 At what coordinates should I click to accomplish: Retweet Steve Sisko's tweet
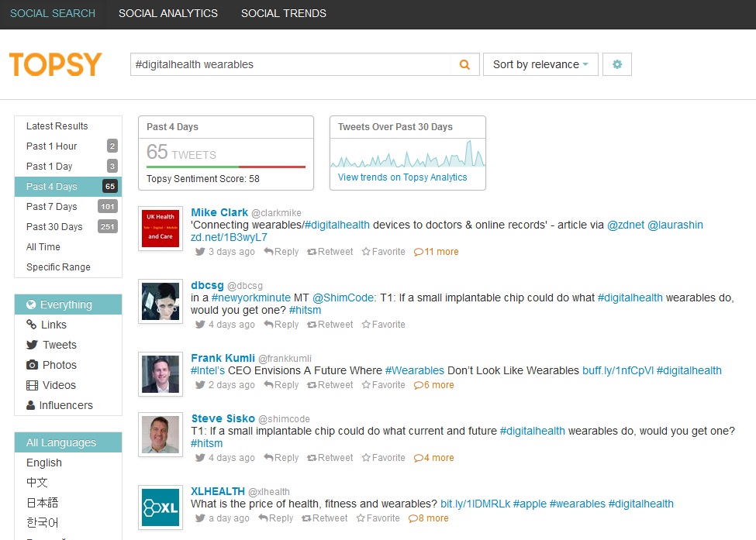tap(330, 458)
